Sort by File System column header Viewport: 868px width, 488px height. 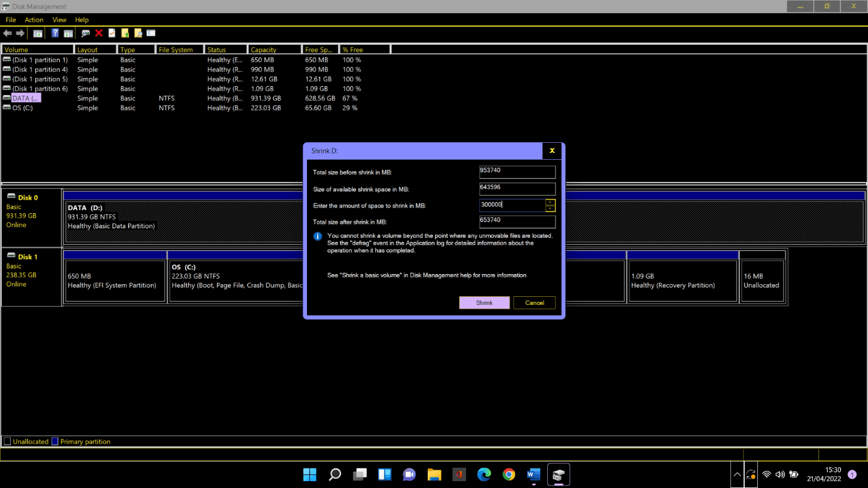pos(181,49)
